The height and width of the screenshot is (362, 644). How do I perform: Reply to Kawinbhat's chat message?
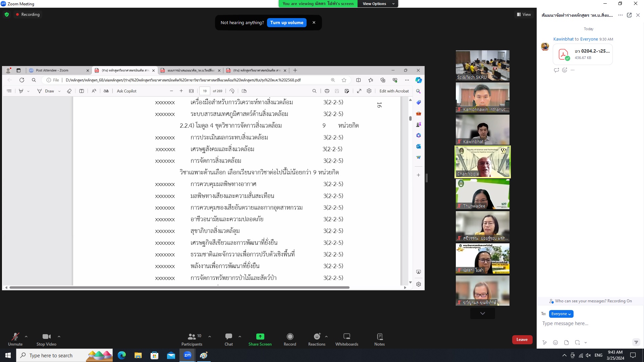pyautogui.click(x=556, y=70)
